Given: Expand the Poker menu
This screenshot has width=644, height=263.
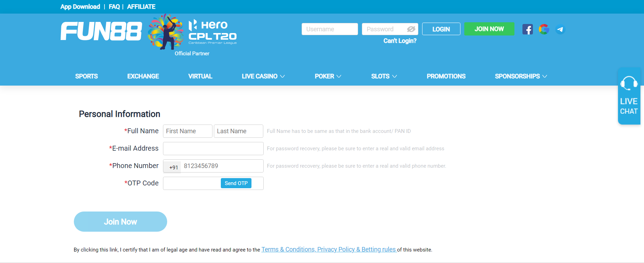Looking at the screenshot, I should (x=327, y=76).
